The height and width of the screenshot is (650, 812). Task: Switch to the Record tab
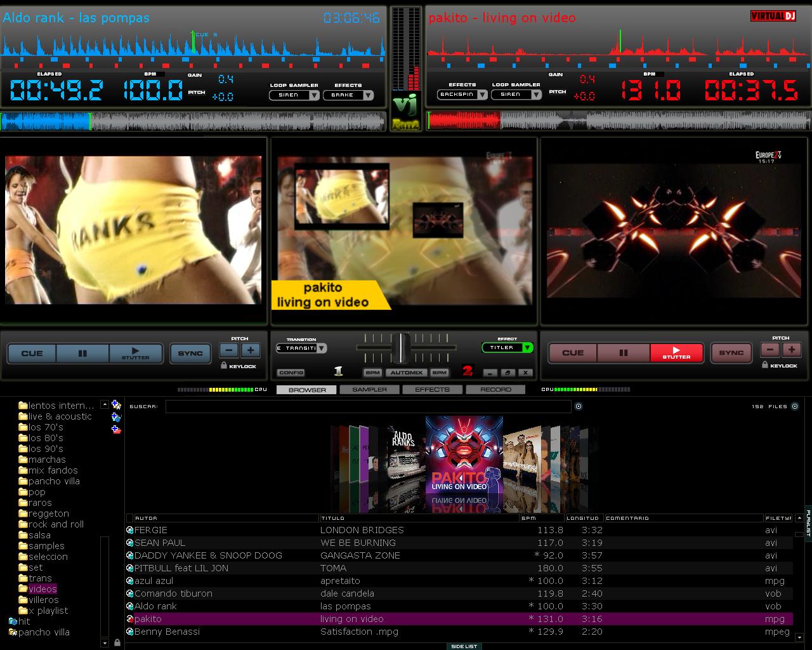coord(495,390)
